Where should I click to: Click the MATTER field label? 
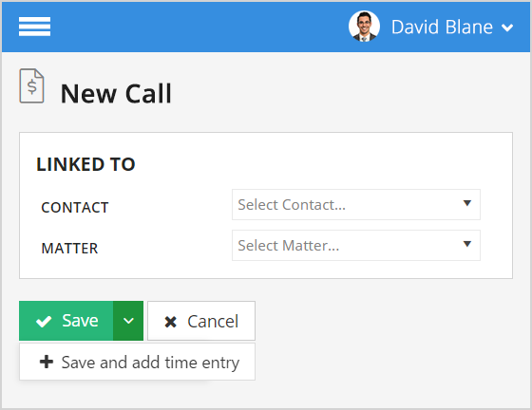pyautogui.click(x=69, y=249)
